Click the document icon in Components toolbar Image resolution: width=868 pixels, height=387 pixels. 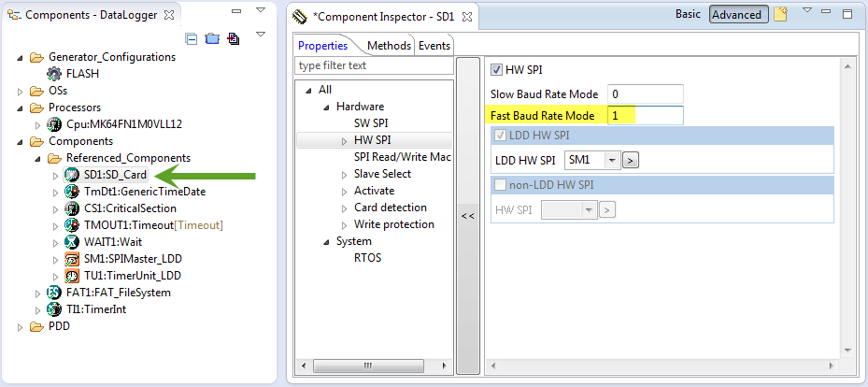coord(233,39)
